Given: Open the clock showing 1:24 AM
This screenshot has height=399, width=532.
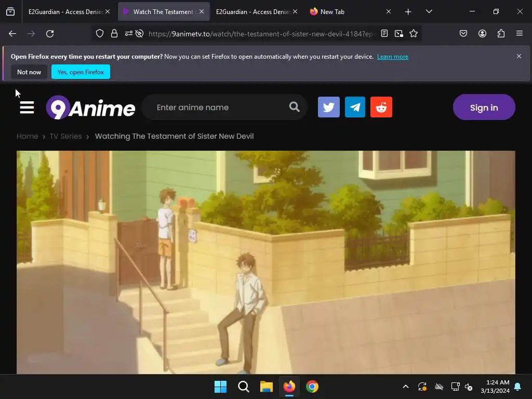Looking at the screenshot, I should tap(495, 387).
